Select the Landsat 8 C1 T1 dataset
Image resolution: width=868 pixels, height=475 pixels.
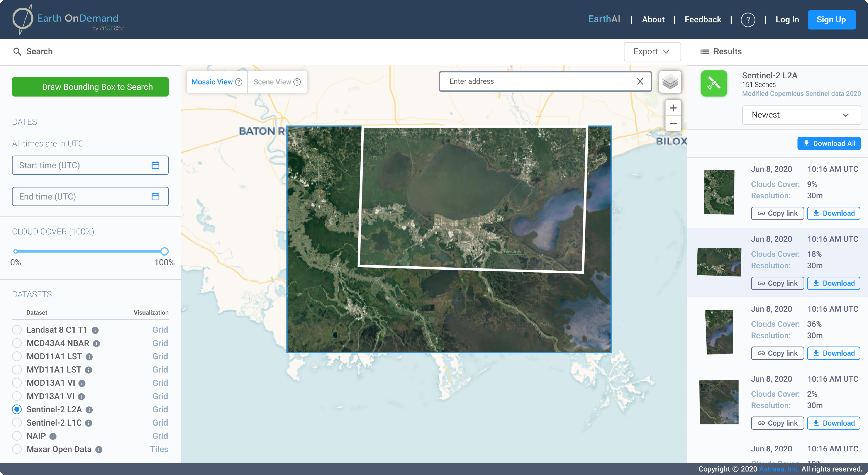[x=17, y=329]
